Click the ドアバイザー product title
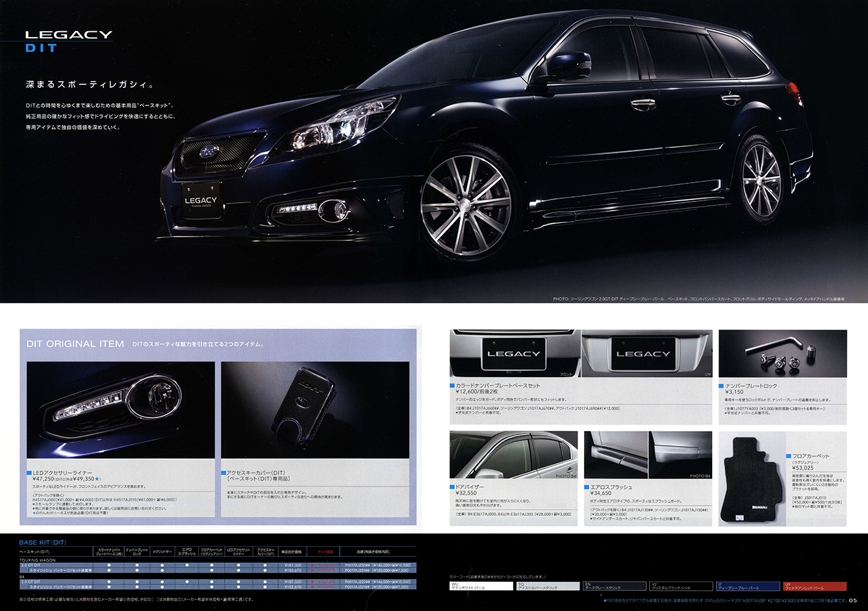The width and height of the screenshot is (868, 611). click(470, 487)
